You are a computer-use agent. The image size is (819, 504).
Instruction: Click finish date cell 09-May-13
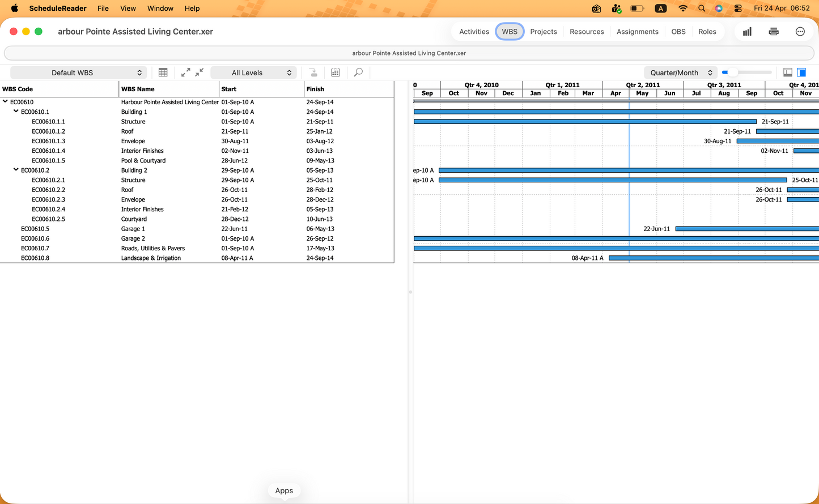[320, 161]
